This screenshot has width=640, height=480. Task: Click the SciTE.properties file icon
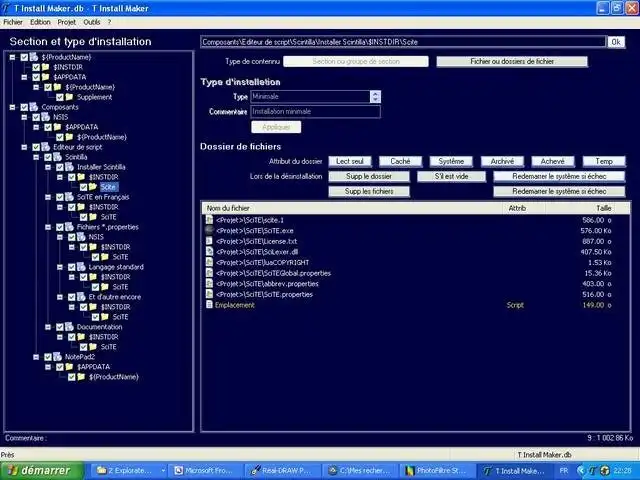pyautogui.click(x=209, y=294)
